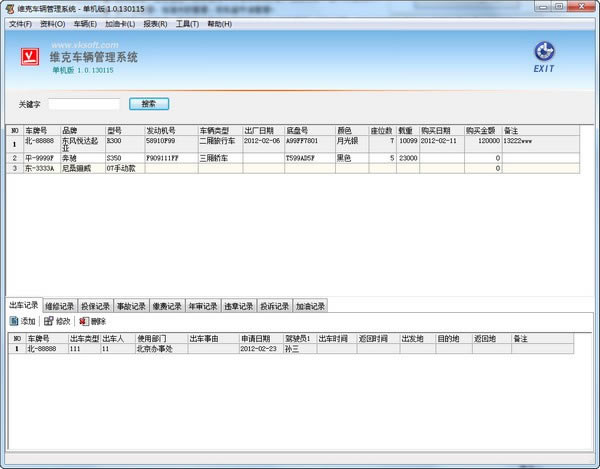600x469 pixels.
Task: Switch to the 维修记录 tab
Action: pyautogui.click(x=60, y=306)
